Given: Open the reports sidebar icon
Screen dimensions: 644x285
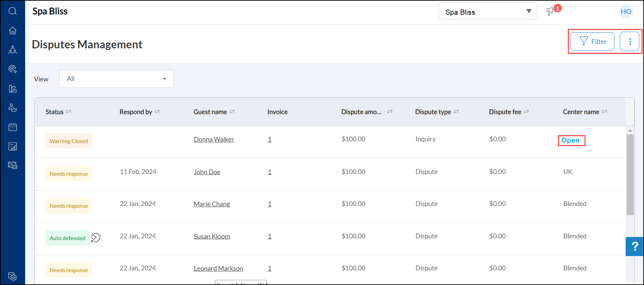Looking at the screenshot, I should [x=13, y=146].
